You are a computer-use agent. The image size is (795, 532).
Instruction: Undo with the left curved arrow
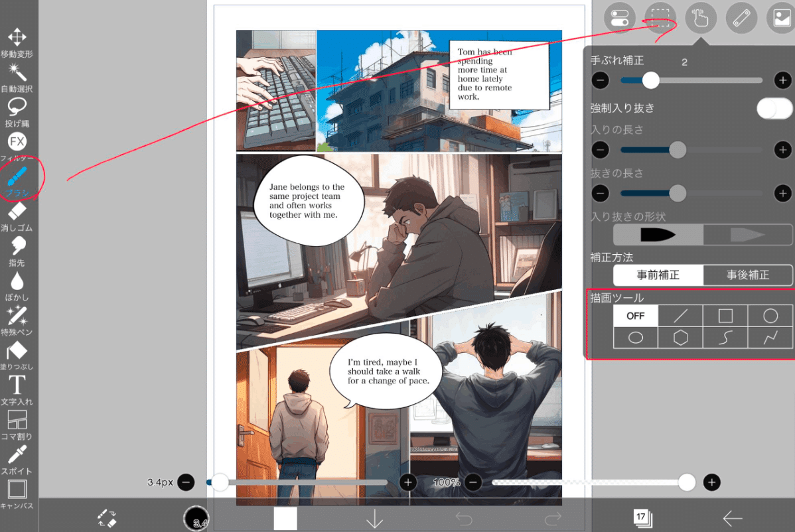(464, 518)
